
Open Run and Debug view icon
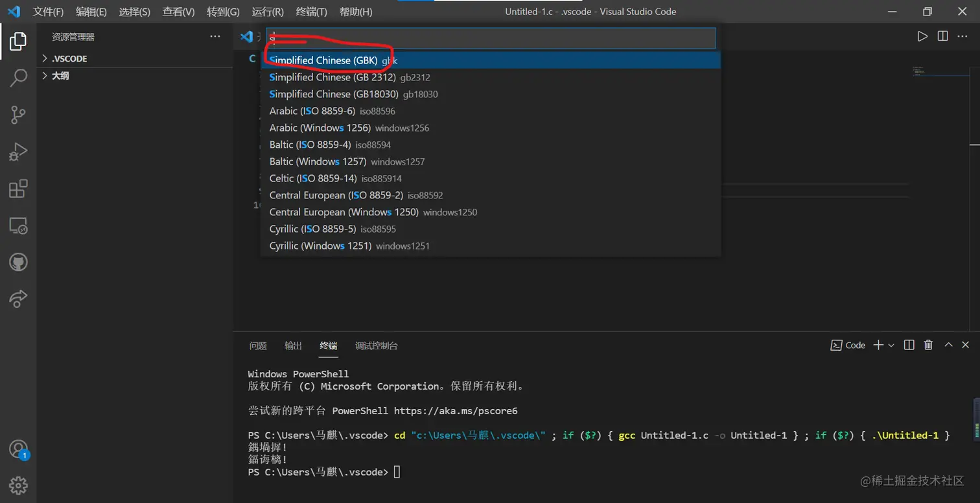pyautogui.click(x=18, y=152)
